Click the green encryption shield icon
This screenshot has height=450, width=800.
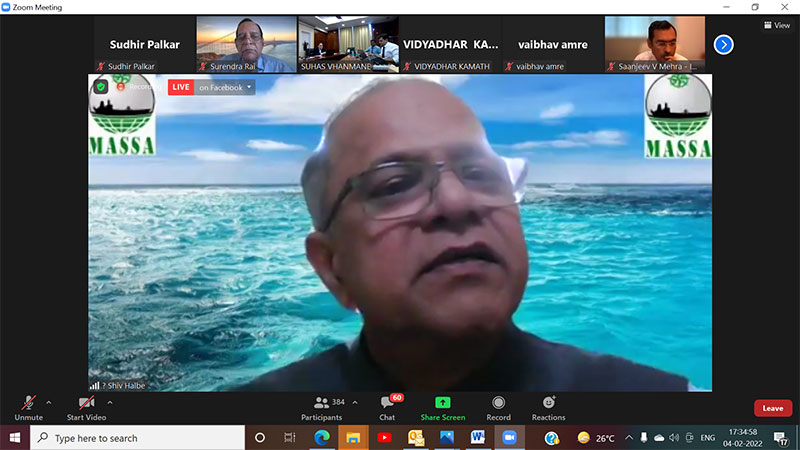[101, 87]
